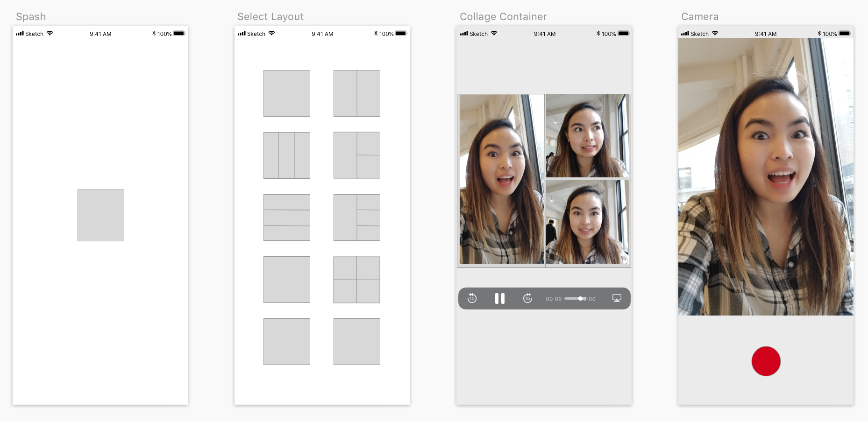Click the Wi-Fi icon beside Sketch carrier label
868x421 pixels.
(50, 33)
